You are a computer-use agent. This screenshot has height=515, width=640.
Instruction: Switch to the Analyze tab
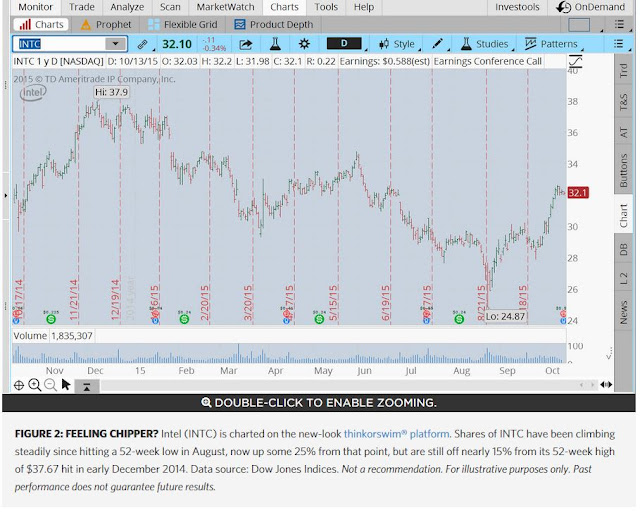127,7
